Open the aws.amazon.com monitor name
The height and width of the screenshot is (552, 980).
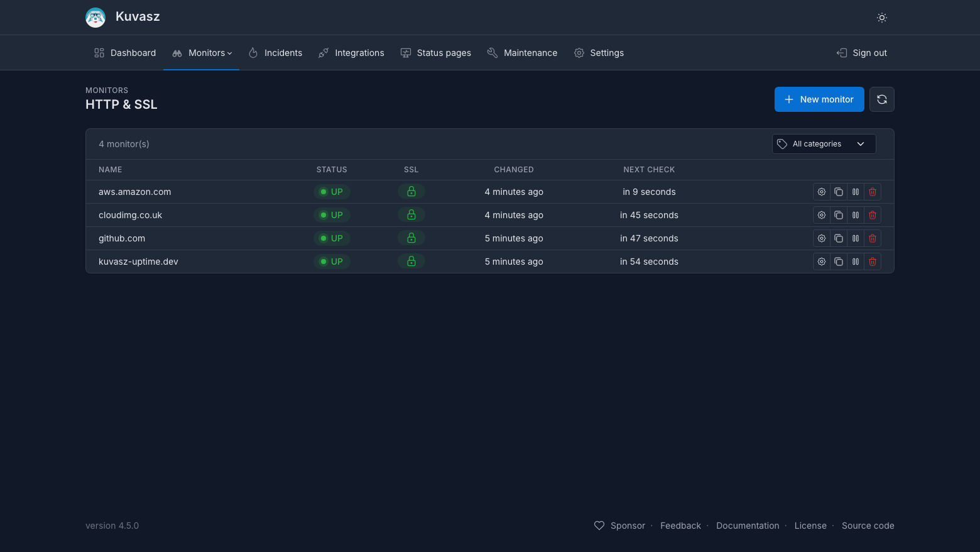(135, 192)
